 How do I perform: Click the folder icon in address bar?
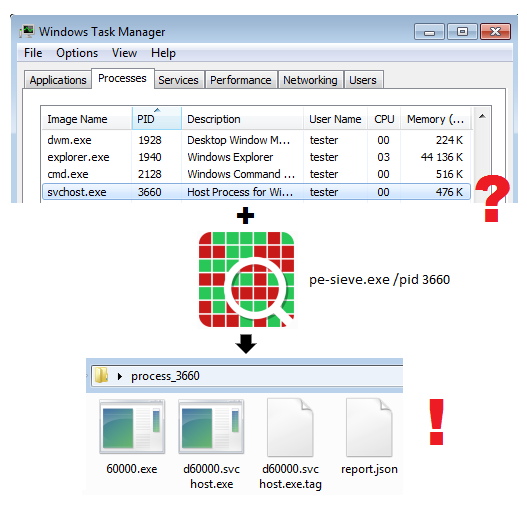(x=101, y=375)
